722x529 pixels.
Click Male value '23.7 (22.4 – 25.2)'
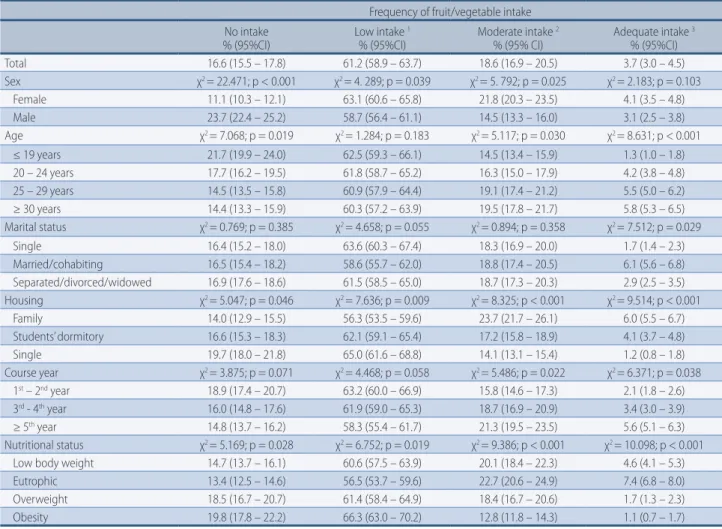click(x=246, y=117)
